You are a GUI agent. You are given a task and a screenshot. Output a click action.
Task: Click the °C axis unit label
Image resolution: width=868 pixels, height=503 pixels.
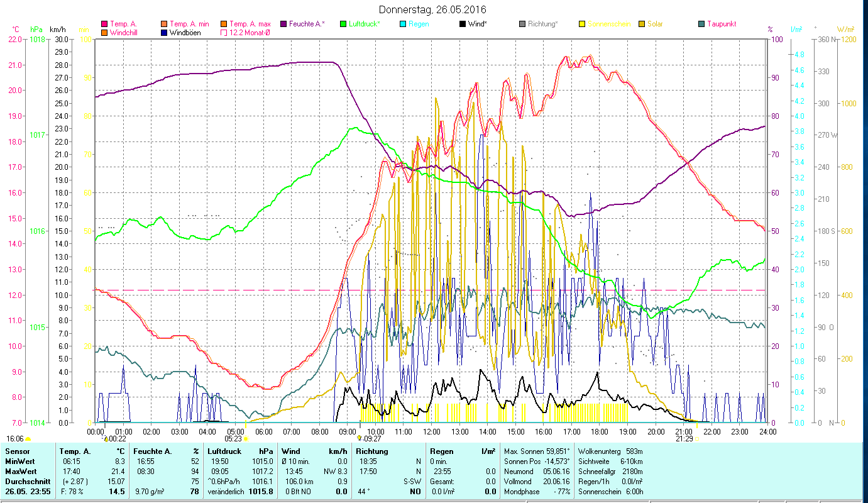coord(16,30)
